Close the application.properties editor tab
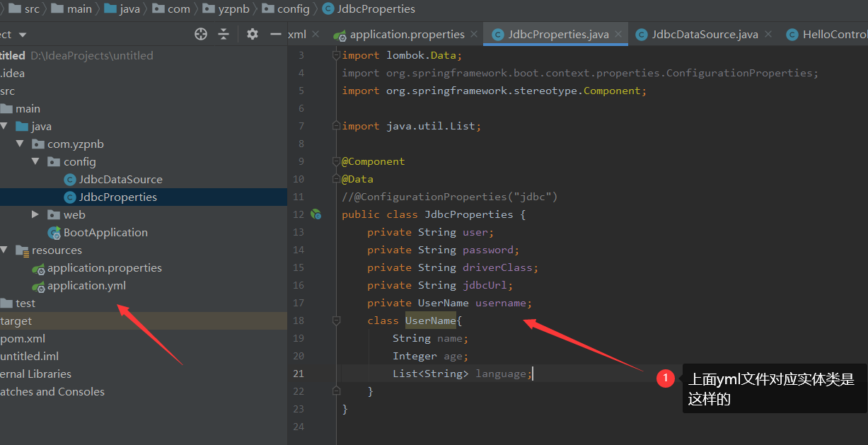The width and height of the screenshot is (868, 445). [x=474, y=34]
